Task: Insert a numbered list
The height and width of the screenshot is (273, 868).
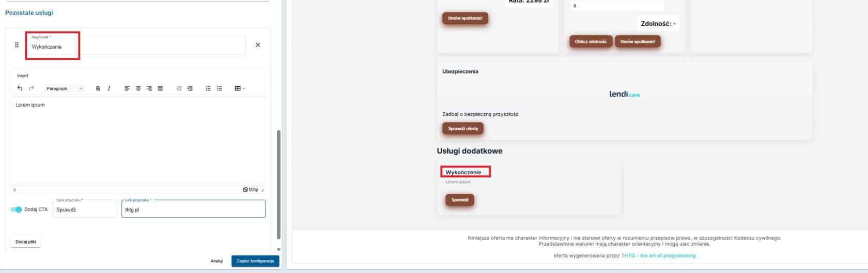Action: click(x=208, y=88)
